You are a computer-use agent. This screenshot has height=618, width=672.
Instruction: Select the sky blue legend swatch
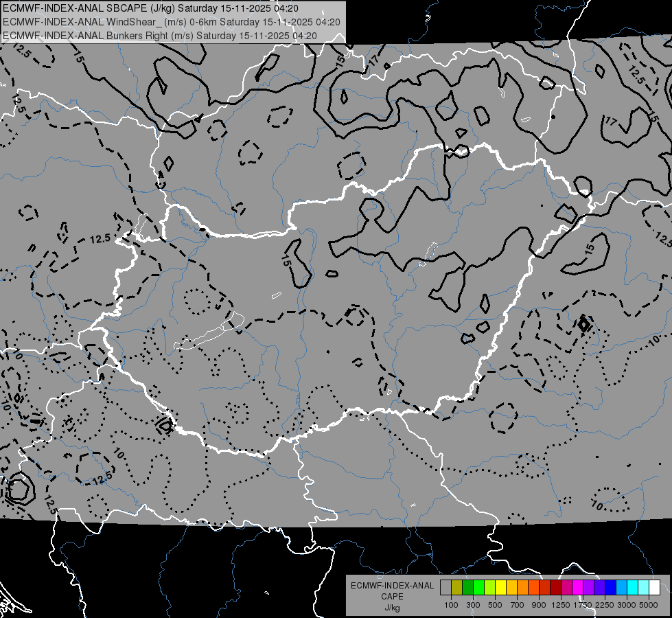point(621,588)
